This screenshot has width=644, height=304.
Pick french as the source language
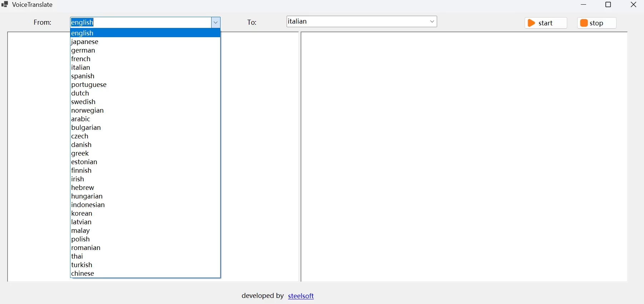pos(145,59)
